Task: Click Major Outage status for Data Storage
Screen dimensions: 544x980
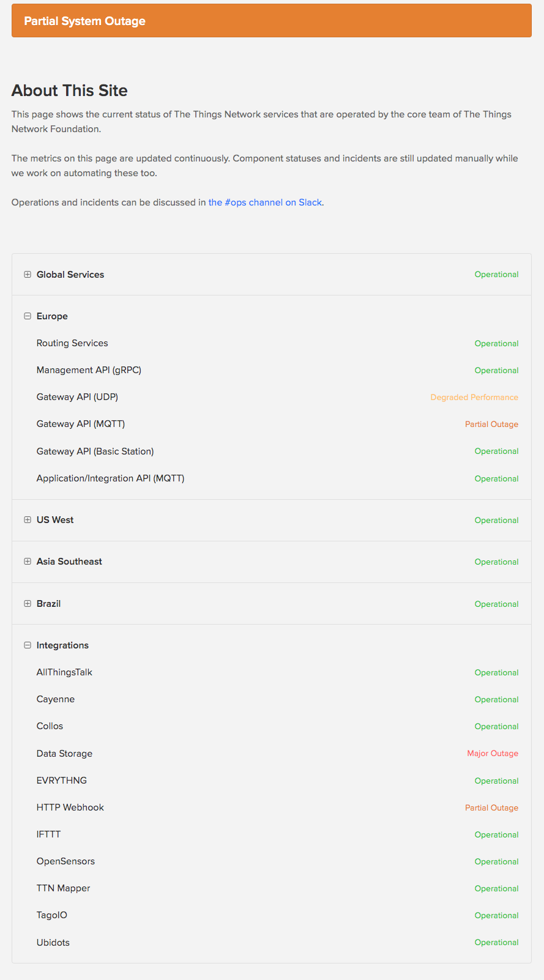Action: pyautogui.click(x=493, y=754)
